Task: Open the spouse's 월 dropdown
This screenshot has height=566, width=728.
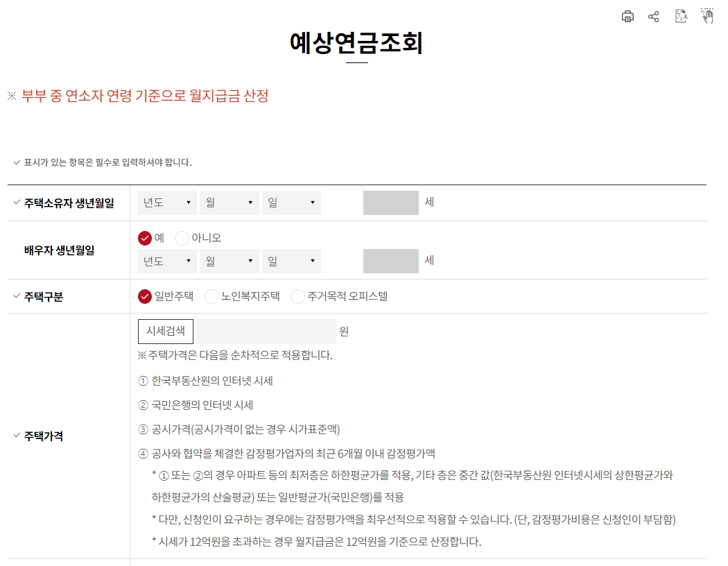Action: click(x=229, y=261)
